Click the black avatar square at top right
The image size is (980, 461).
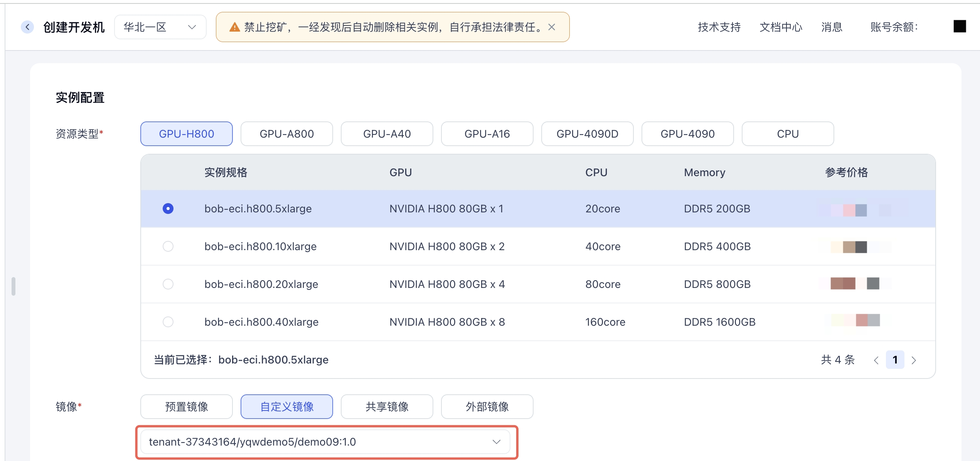pyautogui.click(x=960, y=26)
